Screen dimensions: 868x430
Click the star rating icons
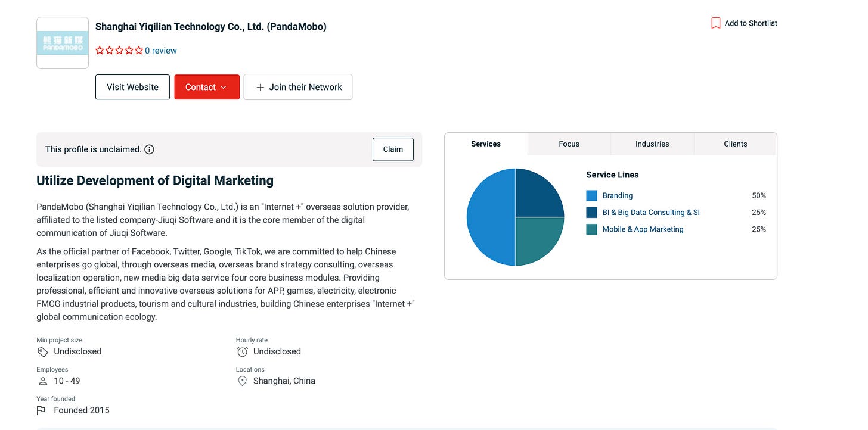tap(119, 51)
